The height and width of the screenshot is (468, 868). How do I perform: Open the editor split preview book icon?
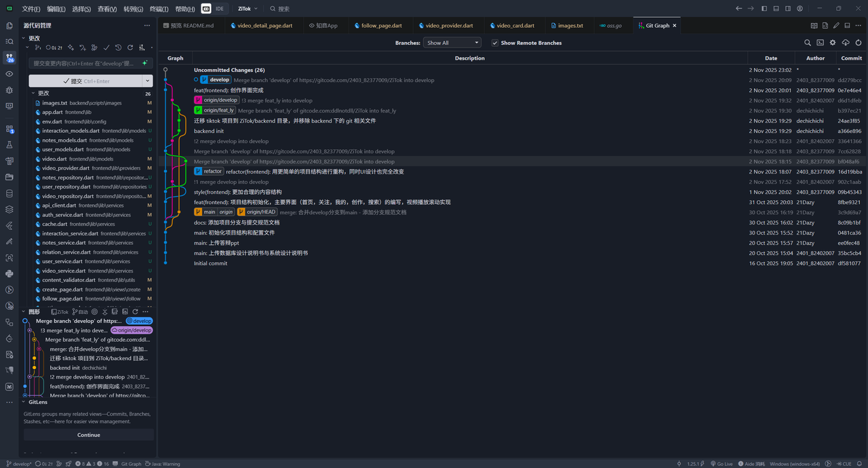pos(814,26)
